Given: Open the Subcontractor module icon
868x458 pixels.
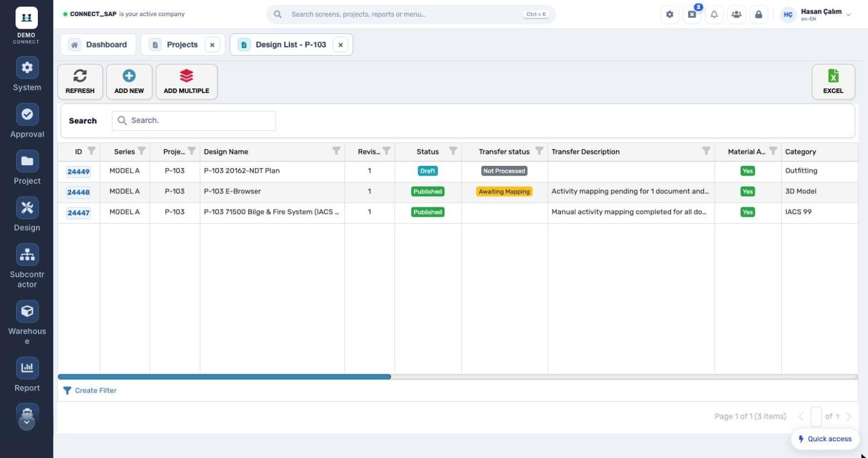Looking at the screenshot, I should click(x=27, y=255).
